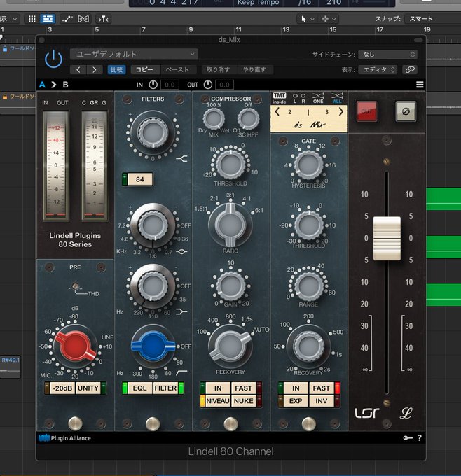461x476 pixels.
Task: Select the ALL channels randomize icon
Action: (337, 98)
